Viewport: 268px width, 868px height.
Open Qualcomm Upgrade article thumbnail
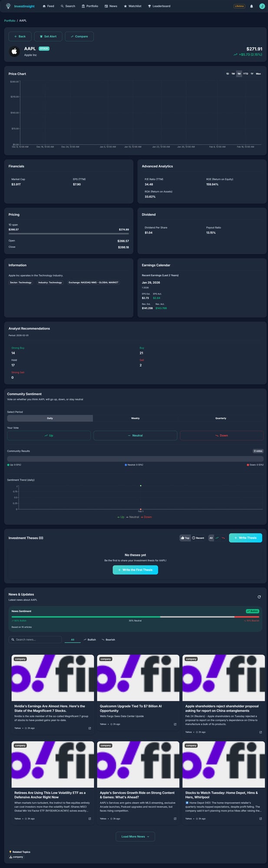click(138, 677)
